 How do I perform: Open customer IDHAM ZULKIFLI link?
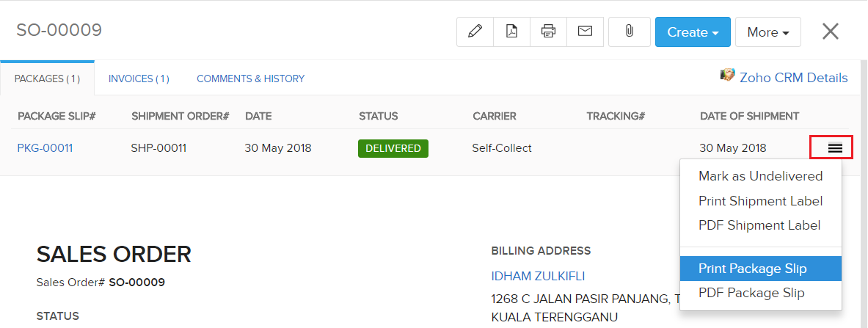point(538,276)
